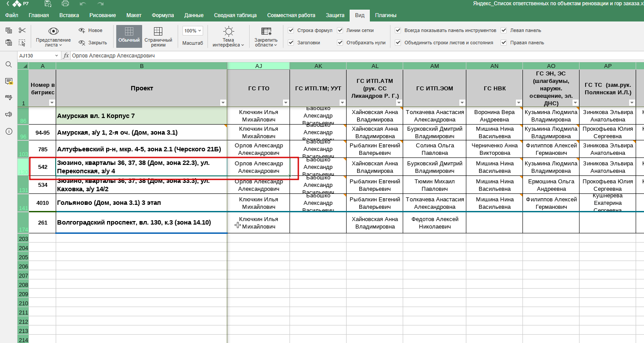Image resolution: width=644 pixels, height=343 pixels.
Task: Click the print icon in title bar
Action: click(65, 4)
